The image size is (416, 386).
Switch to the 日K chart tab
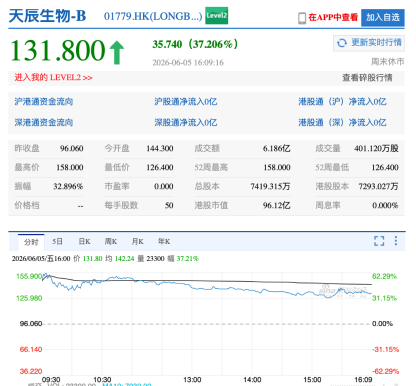84,241
